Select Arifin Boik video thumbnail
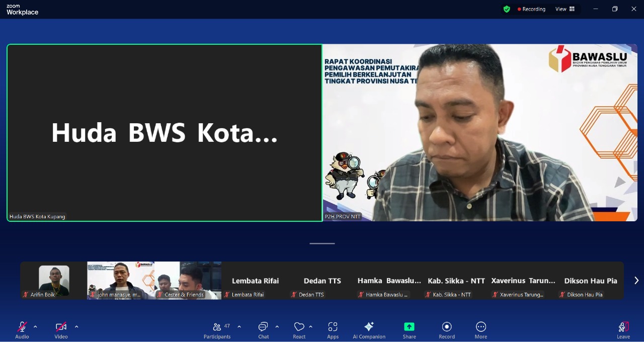This screenshot has height=342, width=644. [54, 281]
